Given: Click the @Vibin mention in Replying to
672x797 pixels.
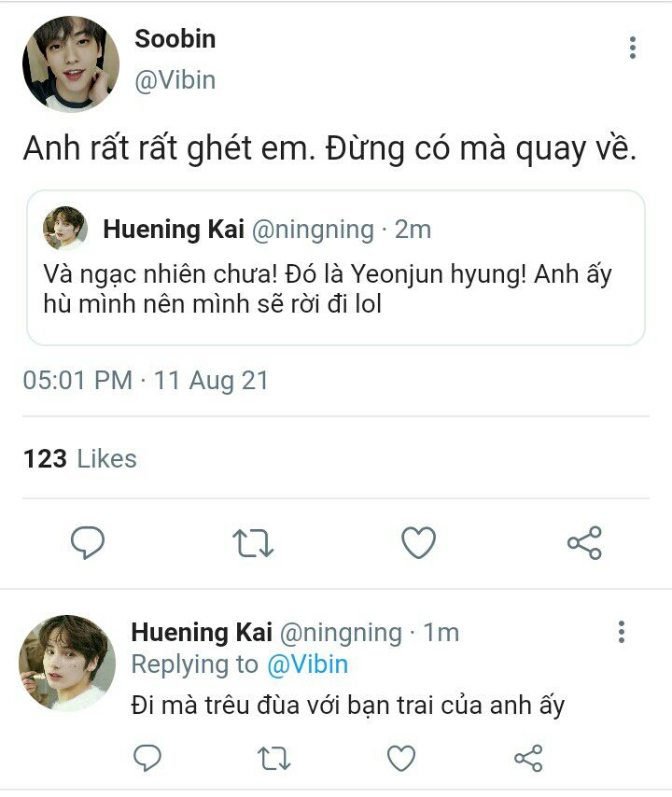Looking at the screenshot, I should [307, 664].
